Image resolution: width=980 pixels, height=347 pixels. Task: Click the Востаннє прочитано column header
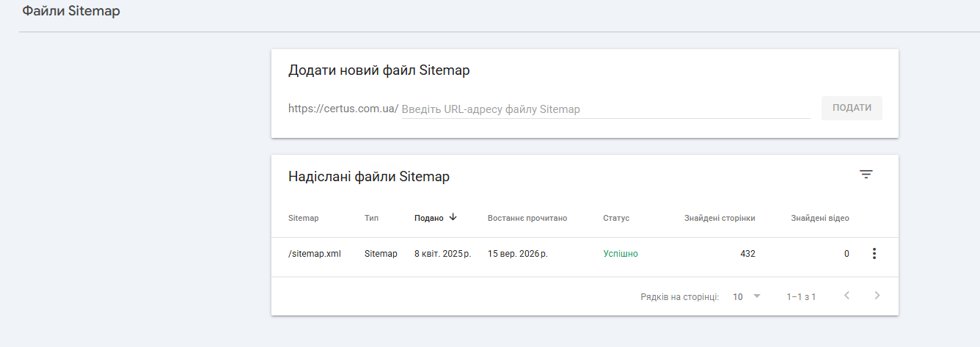point(527,218)
